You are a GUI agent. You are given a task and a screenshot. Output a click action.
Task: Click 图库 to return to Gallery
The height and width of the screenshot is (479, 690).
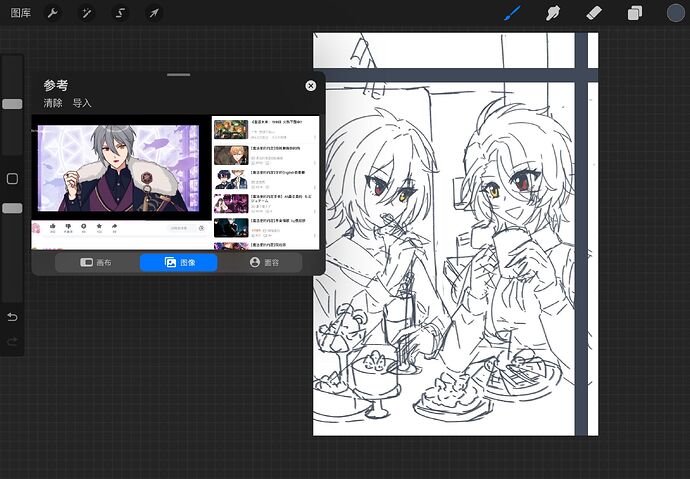point(21,13)
